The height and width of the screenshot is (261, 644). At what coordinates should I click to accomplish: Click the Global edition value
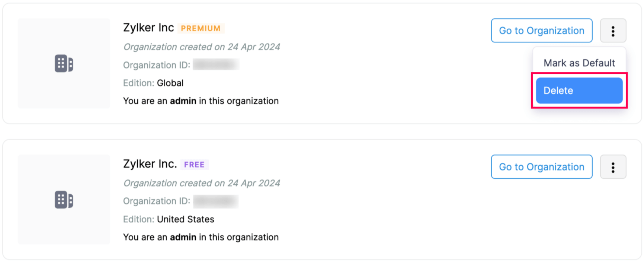[x=170, y=83]
